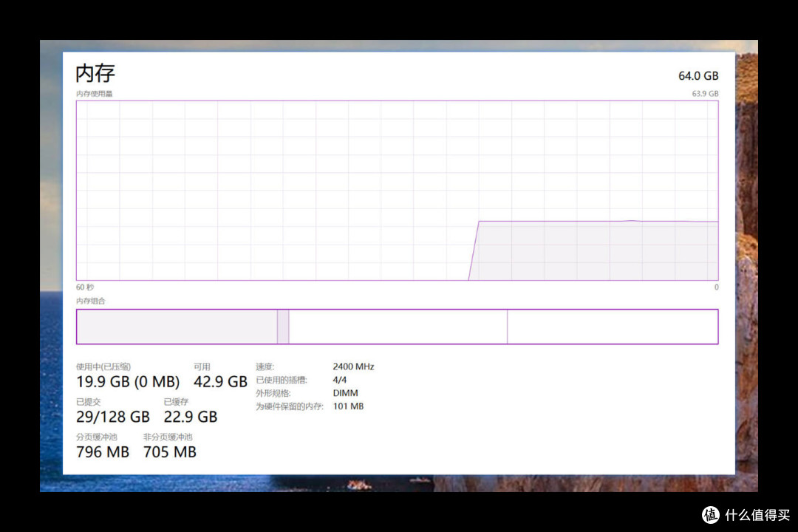Viewport: 798px width, 532px height.
Task: Click the 已缓存 label
Action: pos(176,402)
